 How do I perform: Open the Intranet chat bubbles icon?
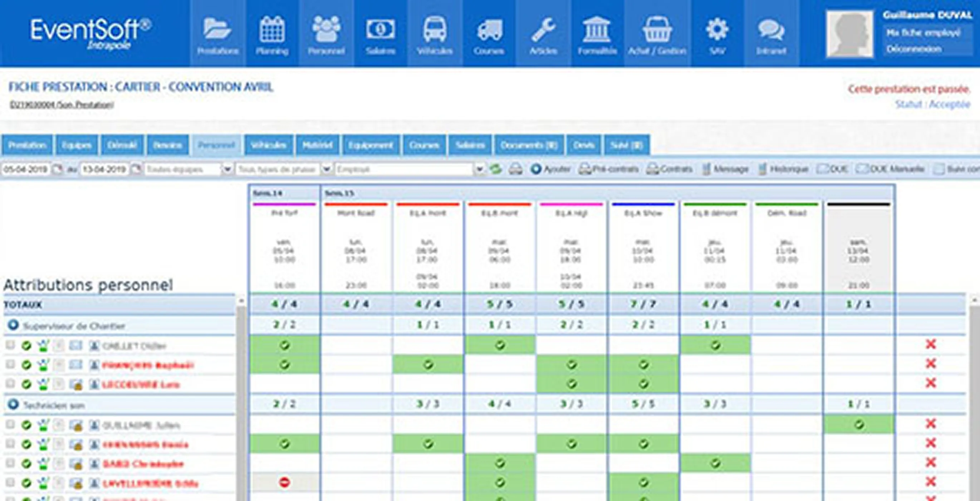771,29
